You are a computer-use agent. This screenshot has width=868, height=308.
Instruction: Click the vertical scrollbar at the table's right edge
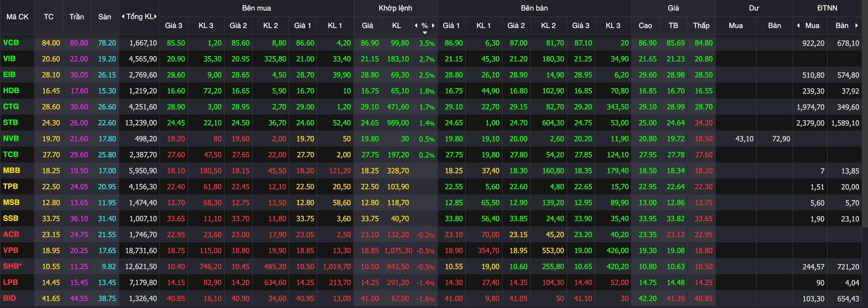(865, 115)
